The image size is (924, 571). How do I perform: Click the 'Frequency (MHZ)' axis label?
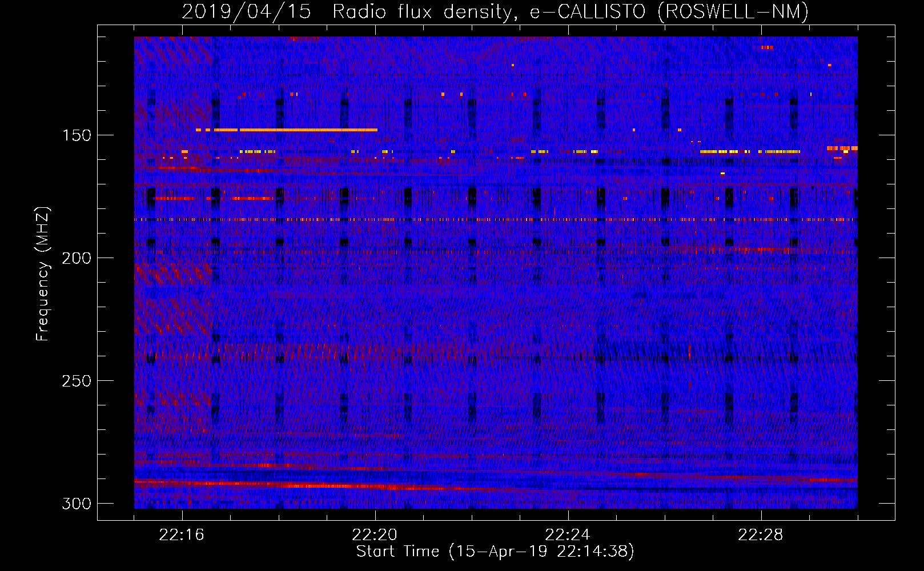pyautogui.click(x=43, y=274)
